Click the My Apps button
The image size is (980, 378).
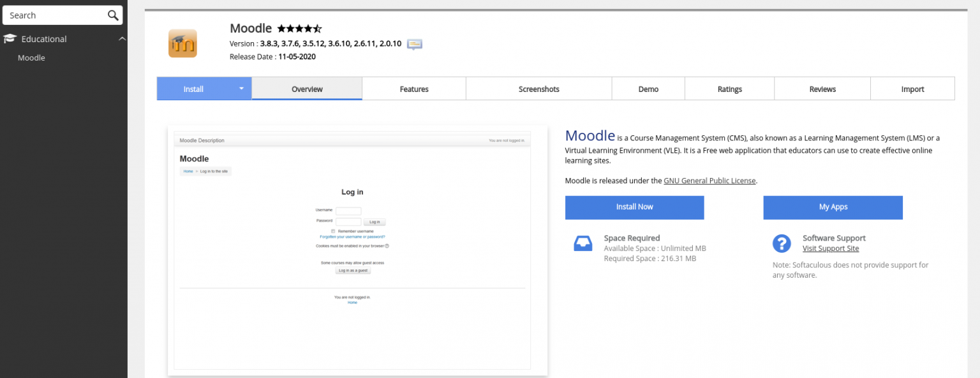click(833, 207)
